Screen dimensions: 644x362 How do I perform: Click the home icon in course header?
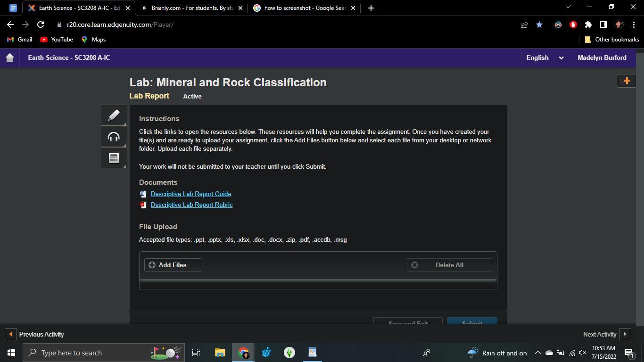pos(10,58)
